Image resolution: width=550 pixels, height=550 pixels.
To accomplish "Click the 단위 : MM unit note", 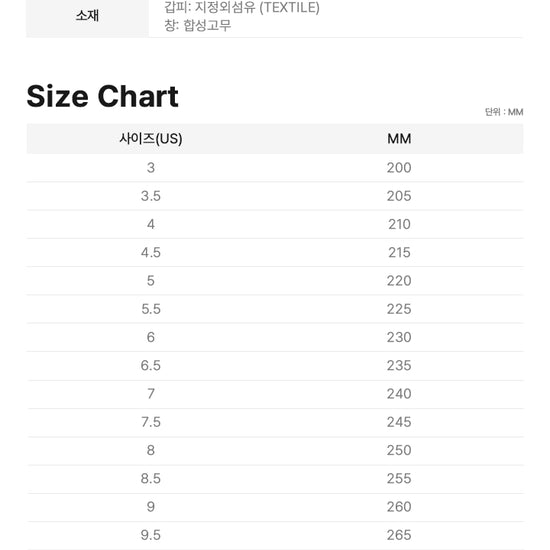I will [504, 112].
